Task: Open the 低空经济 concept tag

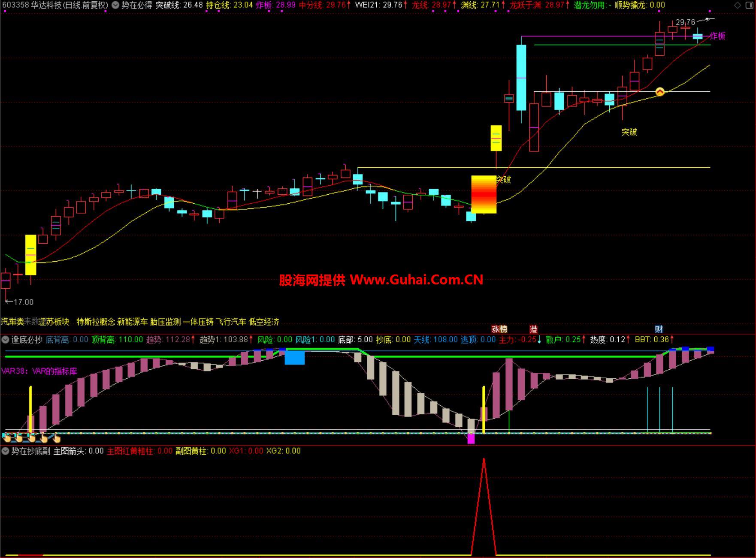Action: 264,321
